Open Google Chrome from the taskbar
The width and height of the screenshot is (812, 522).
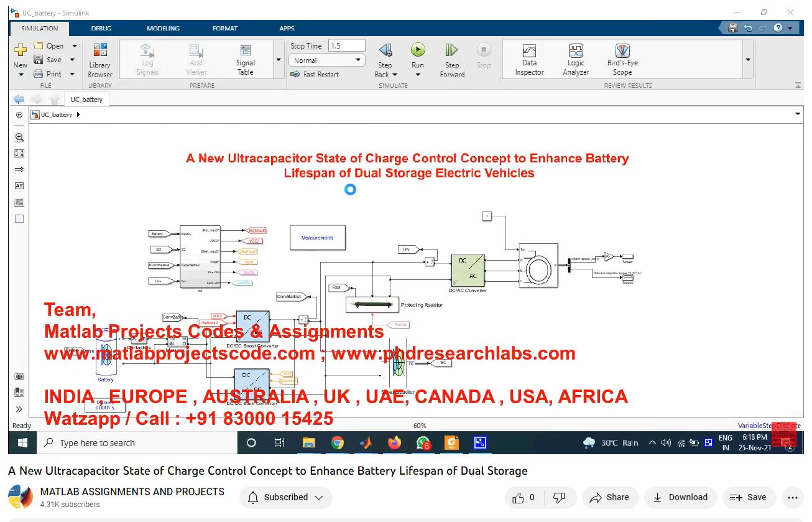pyautogui.click(x=338, y=443)
